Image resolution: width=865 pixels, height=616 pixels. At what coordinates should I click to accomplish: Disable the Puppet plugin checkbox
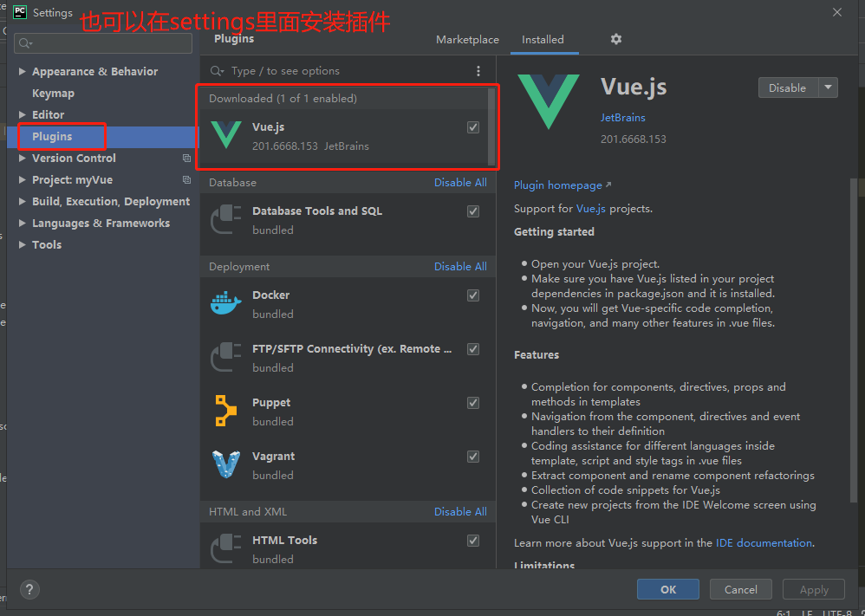tap(473, 403)
